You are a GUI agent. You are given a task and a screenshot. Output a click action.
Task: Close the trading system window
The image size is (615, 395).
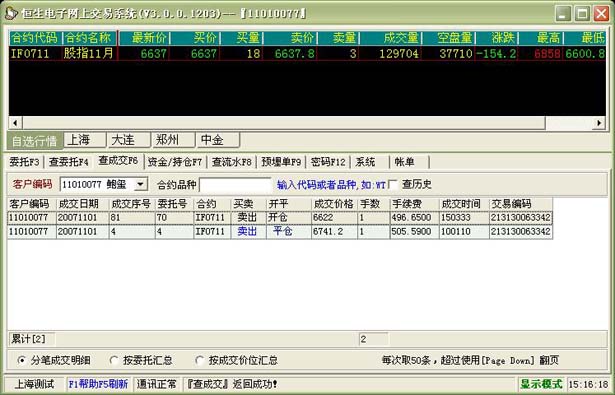pos(601,14)
